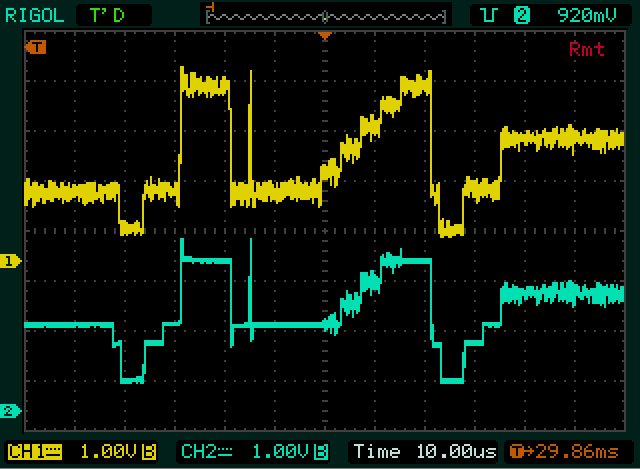Click the orange T trigger level marker at top-left
This screenshot has height=469, width=640.
point(37,47)
